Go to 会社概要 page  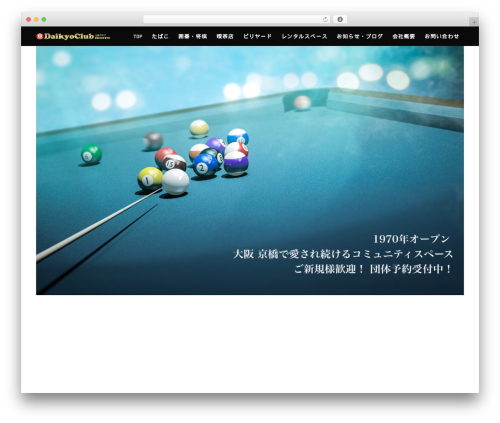coord(404,36)
